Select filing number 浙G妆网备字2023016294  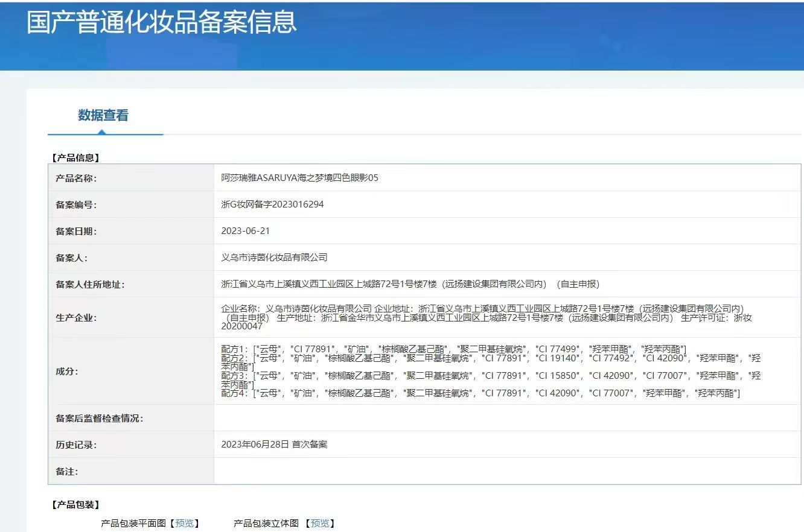(273, 204)
